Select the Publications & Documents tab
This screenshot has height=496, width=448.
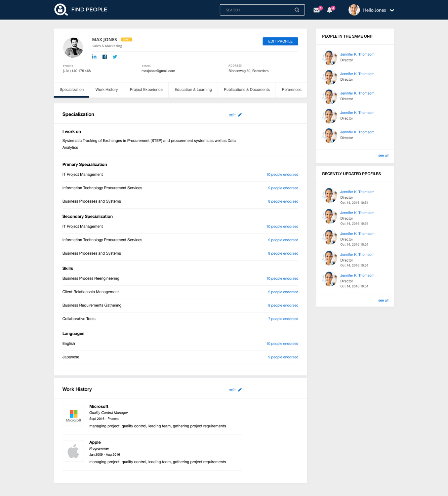[x=247, y=90]
